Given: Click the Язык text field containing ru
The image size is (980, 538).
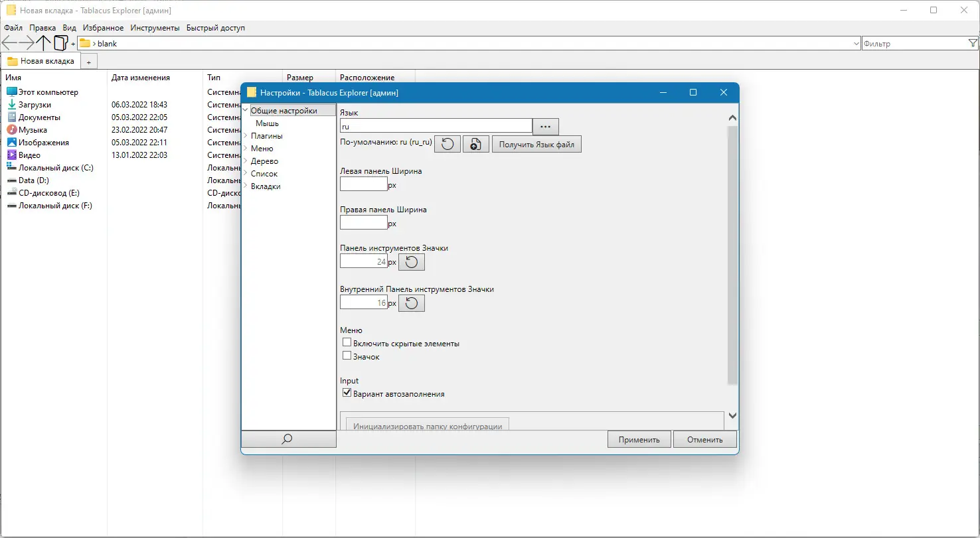Looking at the screenshot, I should pyautogui.click(x=436, y=126).
